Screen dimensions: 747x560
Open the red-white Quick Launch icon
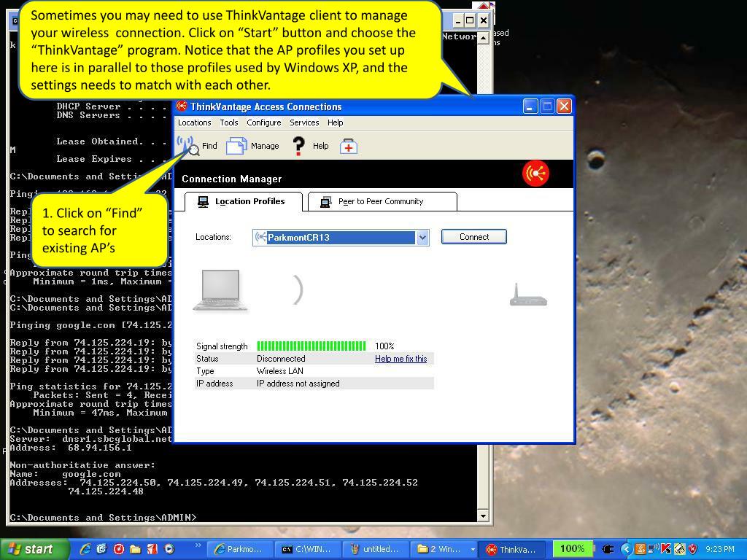tap(152, 549)
